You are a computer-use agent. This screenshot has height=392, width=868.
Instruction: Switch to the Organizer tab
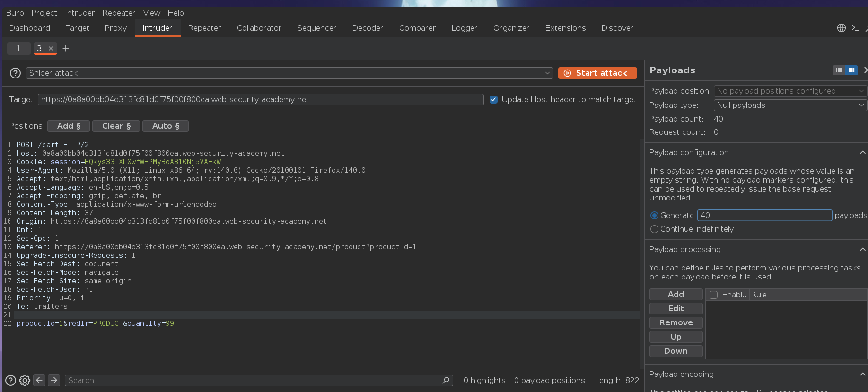point(511,28)
